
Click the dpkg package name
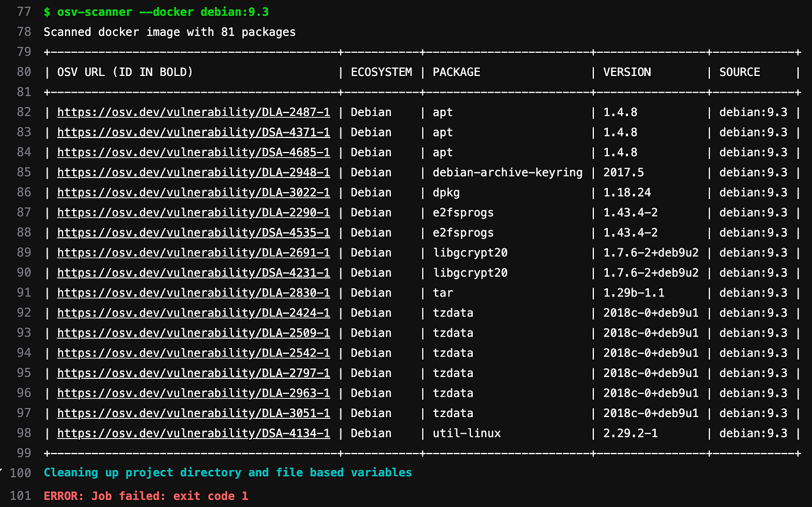pos(446,192)
